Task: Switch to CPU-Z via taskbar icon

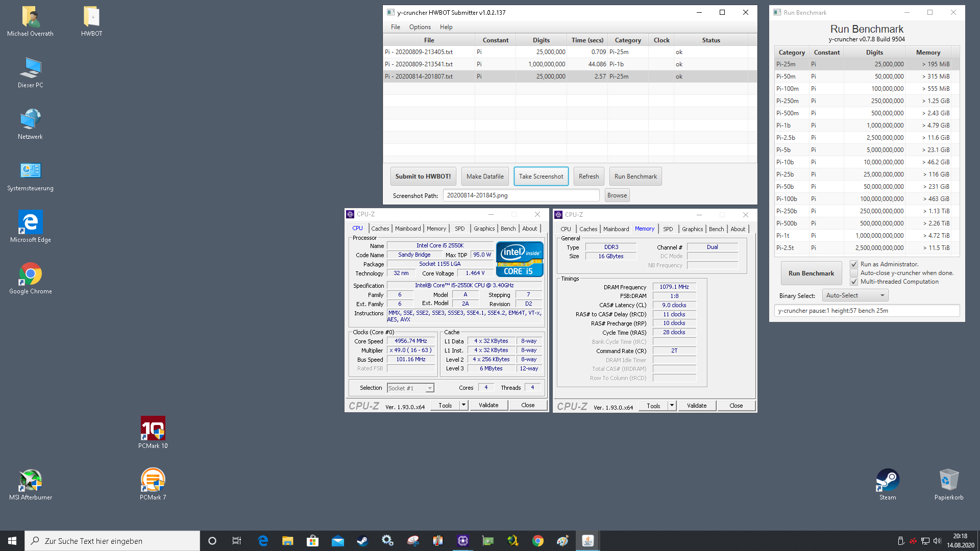Action: click(x=463, y=541)
